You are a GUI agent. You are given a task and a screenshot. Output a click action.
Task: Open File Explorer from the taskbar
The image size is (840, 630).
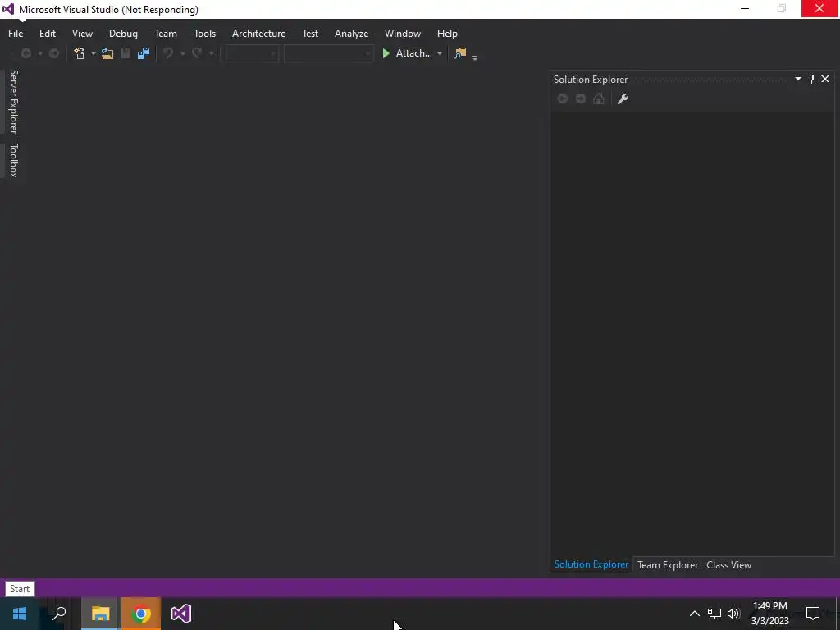click(100, 614)
